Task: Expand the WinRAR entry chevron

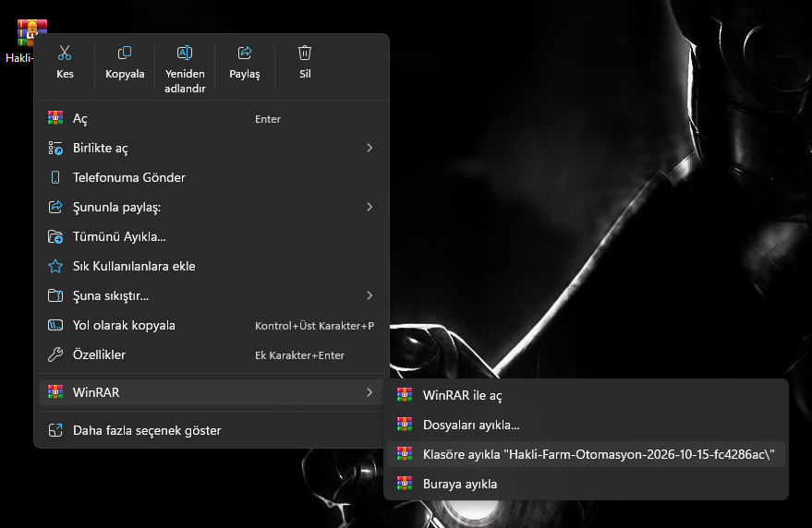Action: (370, 392)
